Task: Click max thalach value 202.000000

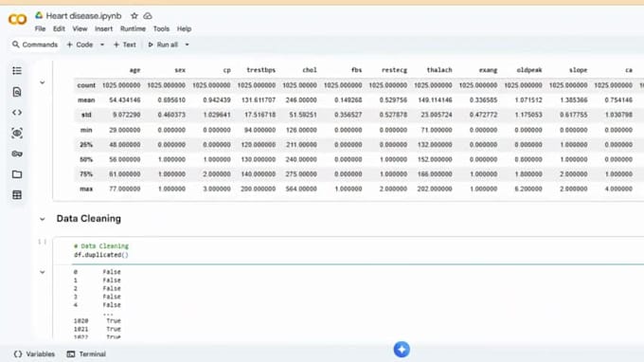Action: [x=435, y=189]
